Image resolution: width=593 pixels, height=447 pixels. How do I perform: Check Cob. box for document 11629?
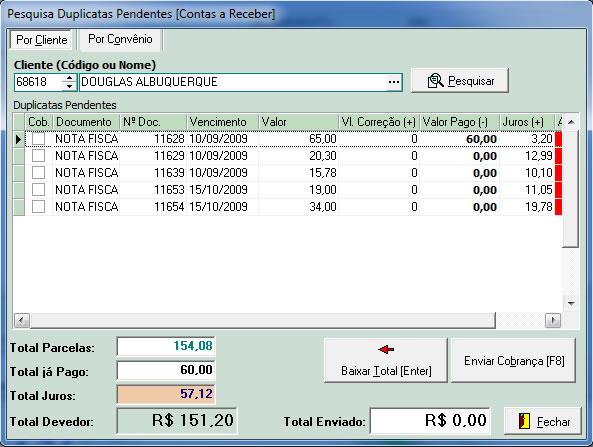point(38,155)
